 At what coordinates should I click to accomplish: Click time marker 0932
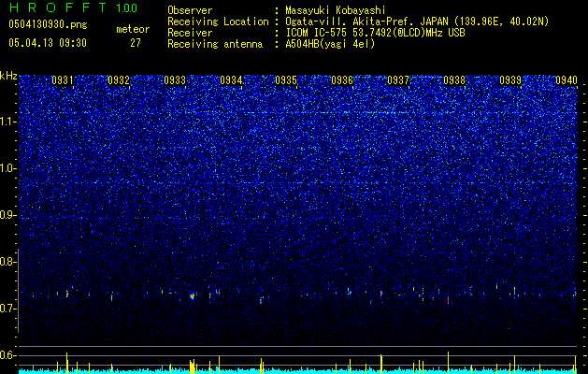119,79
